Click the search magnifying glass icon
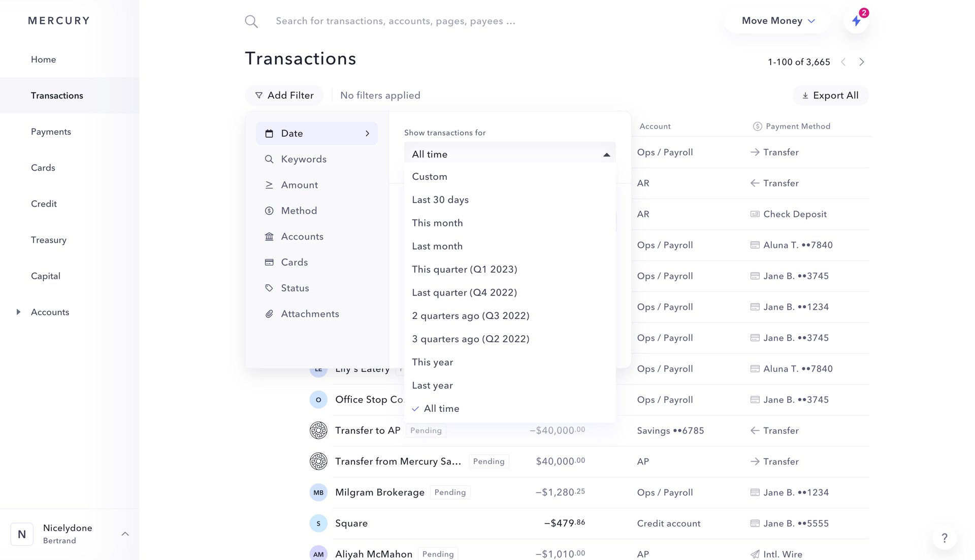 [x=251, y=21]
